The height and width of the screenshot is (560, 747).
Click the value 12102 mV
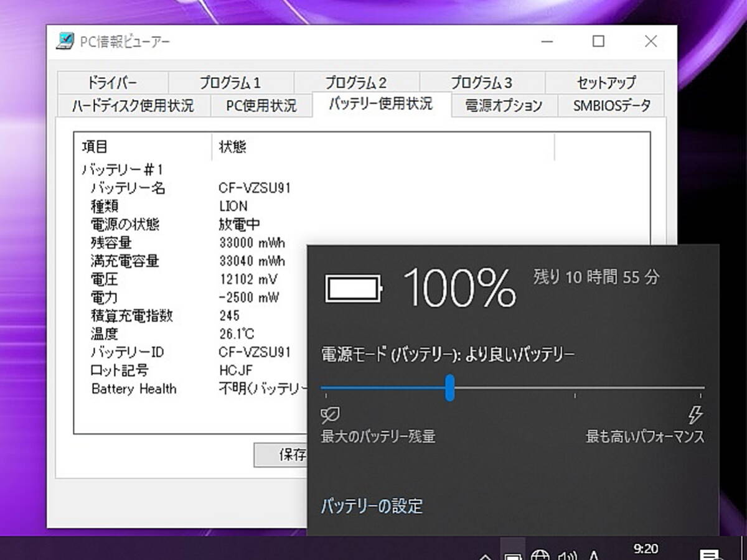click(x=248, y=279)
